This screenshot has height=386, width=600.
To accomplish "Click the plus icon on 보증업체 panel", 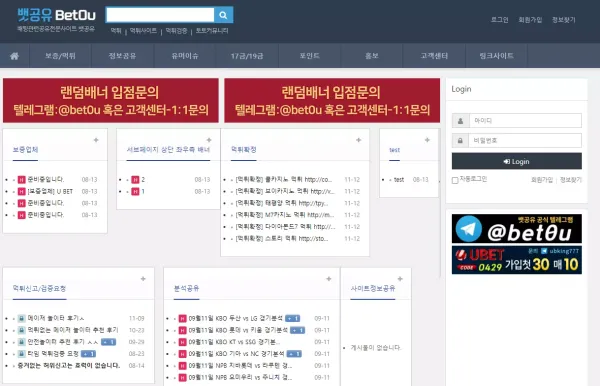I will pyautogui.click(x=96, y=140).
